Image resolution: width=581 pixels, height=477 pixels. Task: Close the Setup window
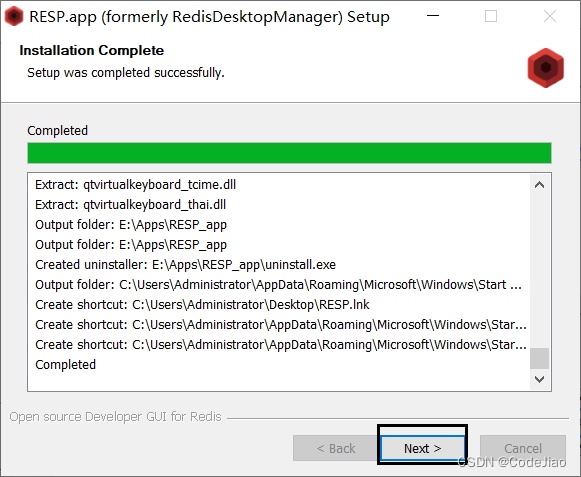[550, 16]
